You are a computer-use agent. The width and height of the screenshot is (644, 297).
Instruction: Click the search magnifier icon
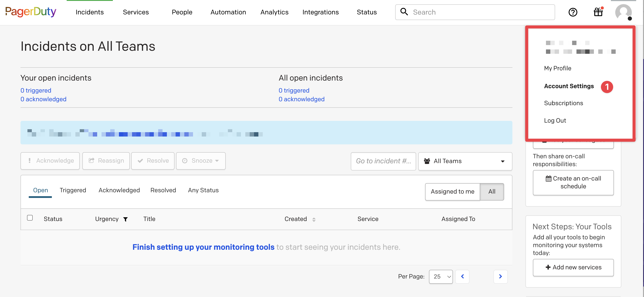point(404,12)
